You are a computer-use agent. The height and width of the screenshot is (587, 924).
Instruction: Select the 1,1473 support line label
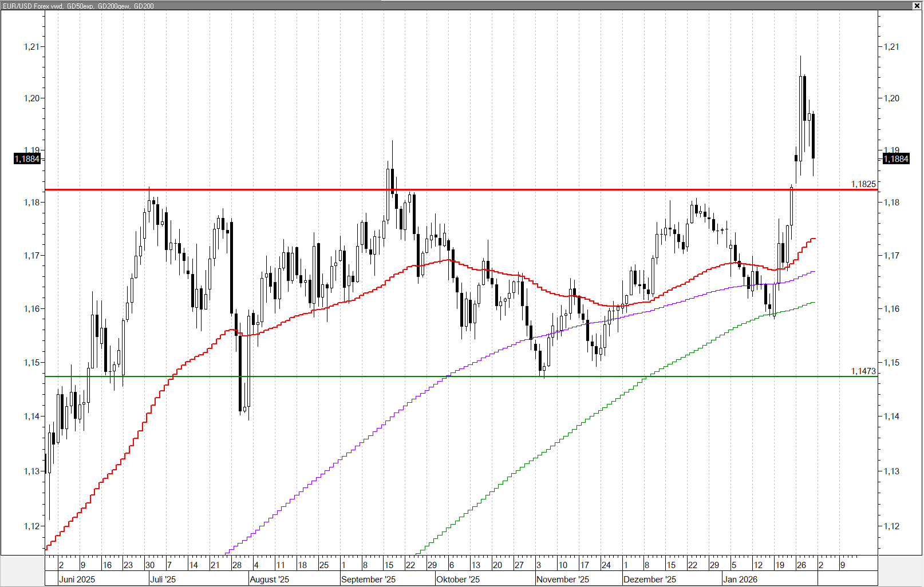(x=863, y=371)
